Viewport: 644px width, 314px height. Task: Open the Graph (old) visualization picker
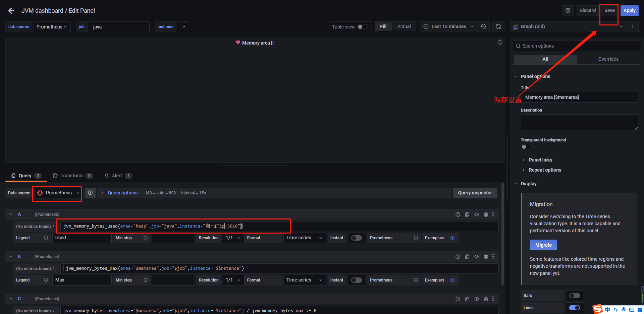point(568,27)
